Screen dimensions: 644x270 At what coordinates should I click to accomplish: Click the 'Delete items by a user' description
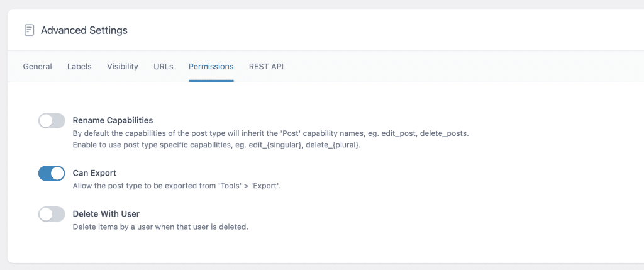tap(160, 227)
